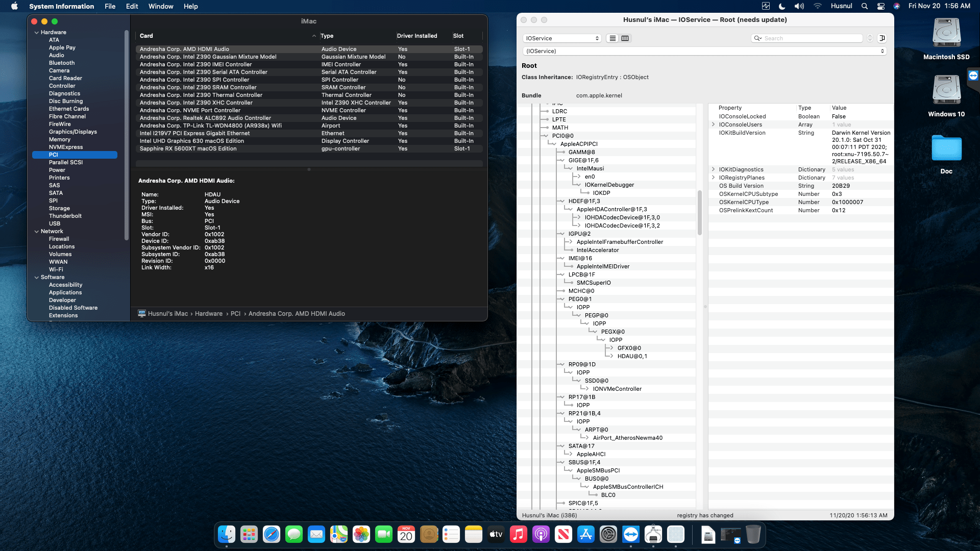Screen dimensions: 980x551
Task: Switch IORegistryExplorer to list view
Action: (612, 38)
